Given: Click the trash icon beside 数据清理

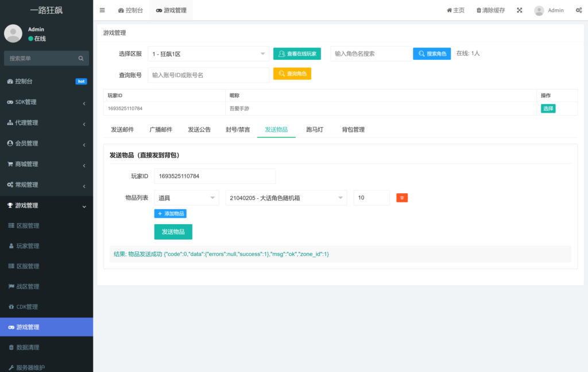Looking at the screenshot, I should click(11, 347).
